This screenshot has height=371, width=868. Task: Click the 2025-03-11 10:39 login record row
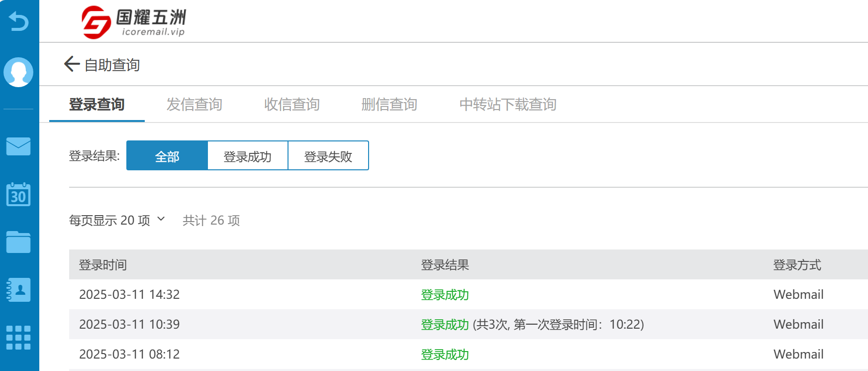[469, 324]
